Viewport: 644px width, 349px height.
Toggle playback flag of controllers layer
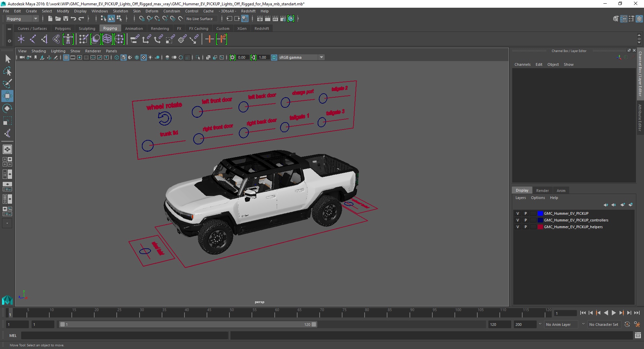(x=526, y=220)
